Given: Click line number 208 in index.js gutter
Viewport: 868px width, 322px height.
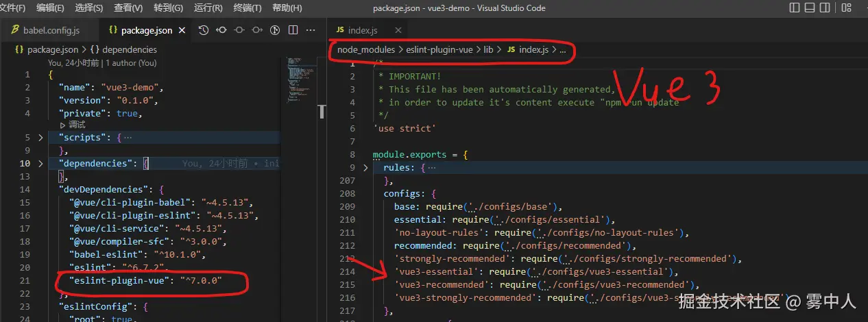Looking at the screenshot, I should 347,194.
